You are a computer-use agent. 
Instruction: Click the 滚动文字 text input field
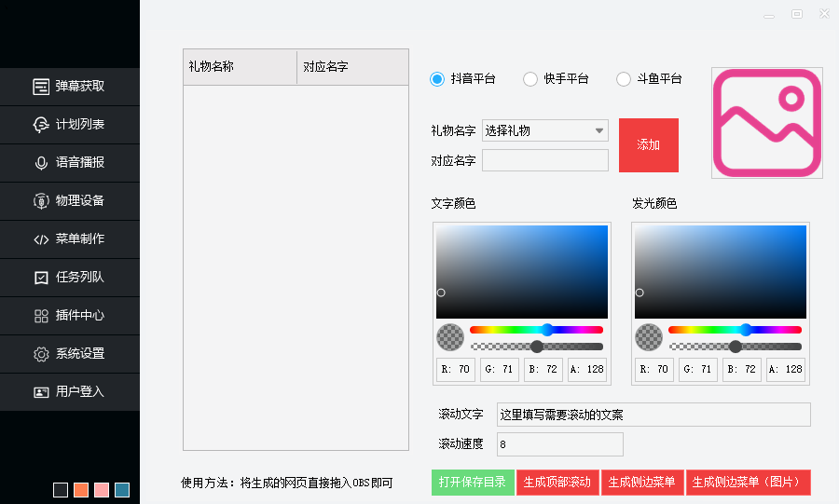click(x=653, y=415)
